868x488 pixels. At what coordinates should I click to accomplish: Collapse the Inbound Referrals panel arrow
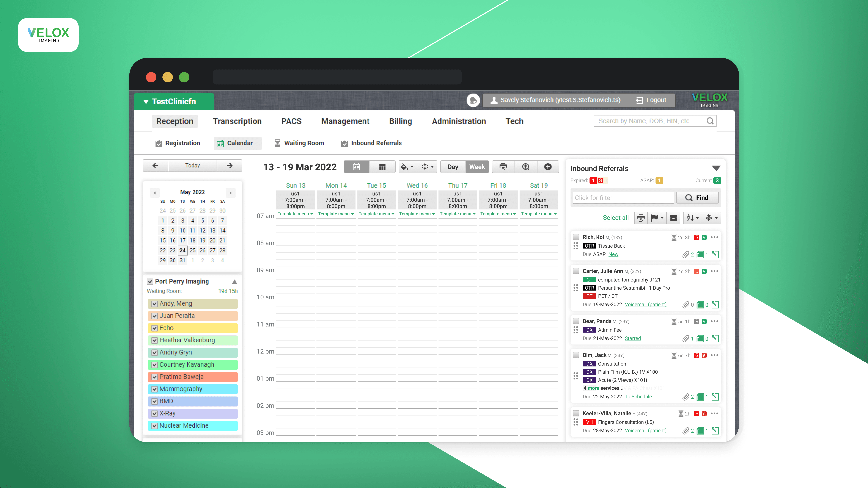coord(716,168)
